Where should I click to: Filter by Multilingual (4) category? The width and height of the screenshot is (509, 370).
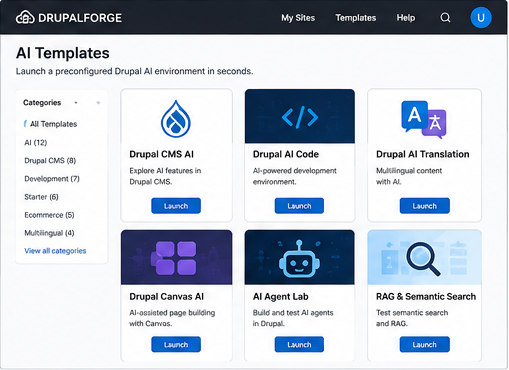click(x=49, y=233)
